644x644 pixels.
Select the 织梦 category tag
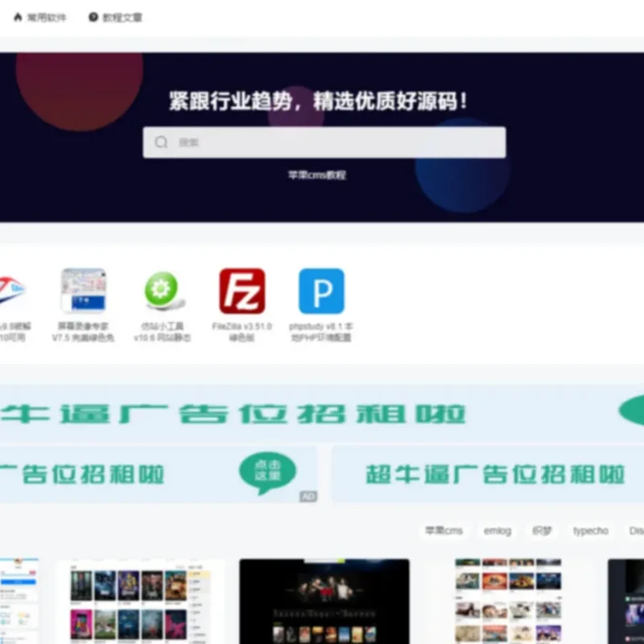[542, 530]
